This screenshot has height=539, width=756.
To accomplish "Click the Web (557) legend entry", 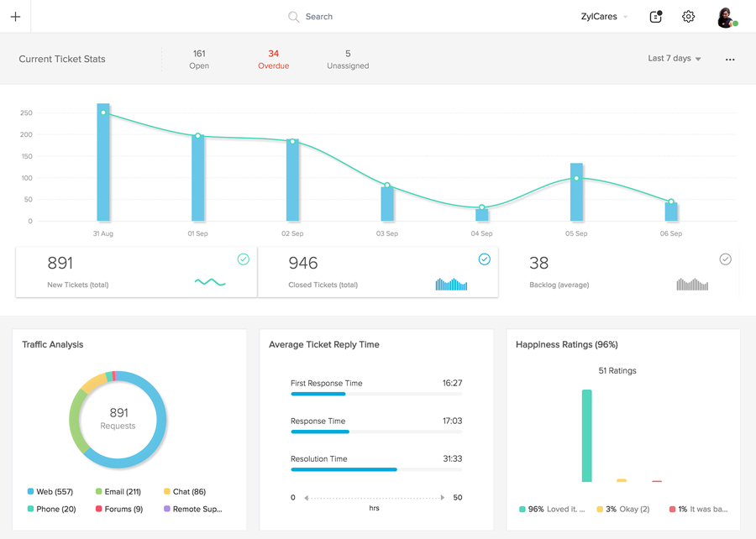I will pyautogui.click(x=54, y=492).
